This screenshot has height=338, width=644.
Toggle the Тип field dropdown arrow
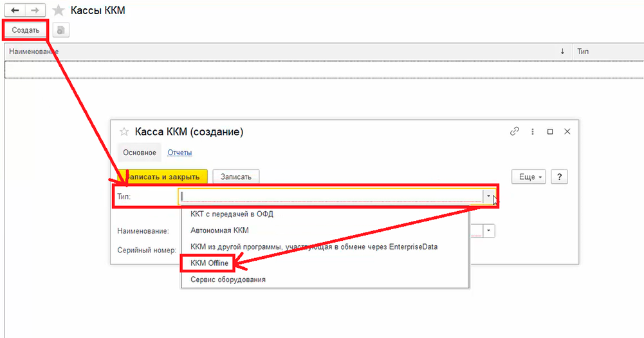(x=489, y=196)
